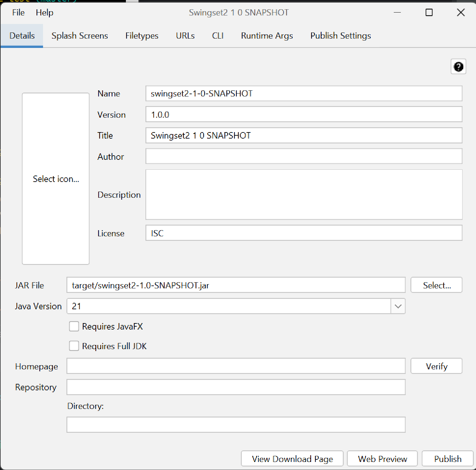The width and height of the screenshot is (476, 470).
Task: Click Select to choose a JAR file
Action: [436, 285]
